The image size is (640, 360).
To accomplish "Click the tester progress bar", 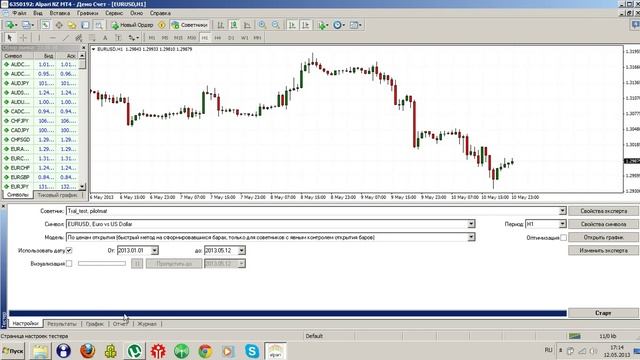I will click(288, 313).
